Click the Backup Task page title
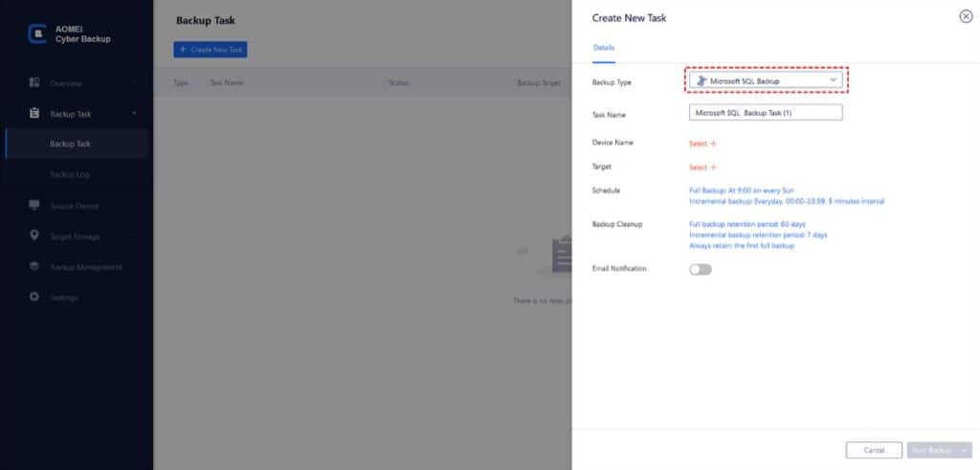980x470 pixels. point(206,21)
